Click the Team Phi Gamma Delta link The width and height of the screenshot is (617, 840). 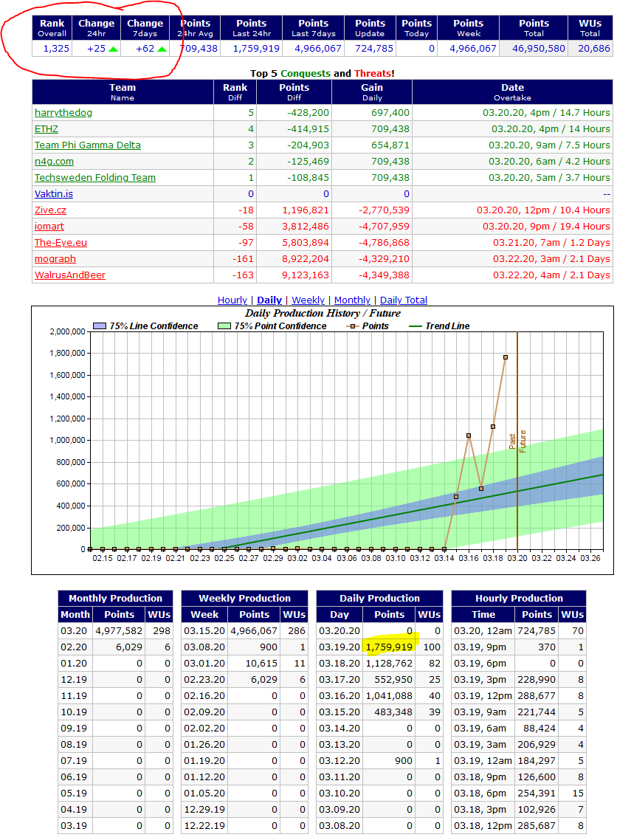[x=87, y=145]
